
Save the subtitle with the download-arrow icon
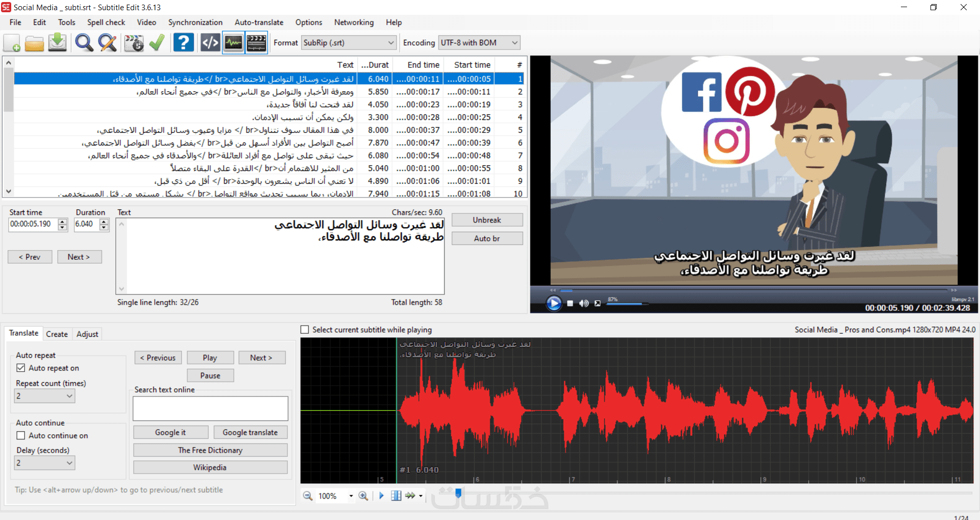pos(58,43)
